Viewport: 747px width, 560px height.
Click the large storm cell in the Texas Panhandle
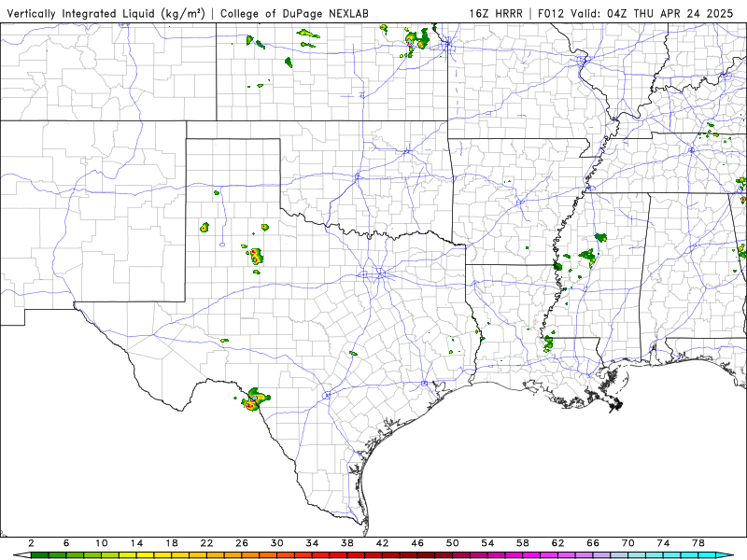tap(257, 256)
